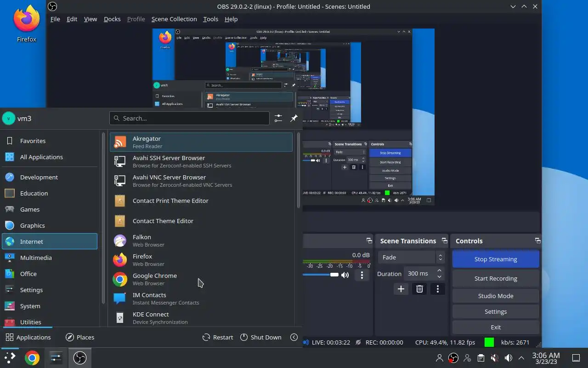Click Stop Streaming button
588x368 pixels.
[x=496, y=259]
